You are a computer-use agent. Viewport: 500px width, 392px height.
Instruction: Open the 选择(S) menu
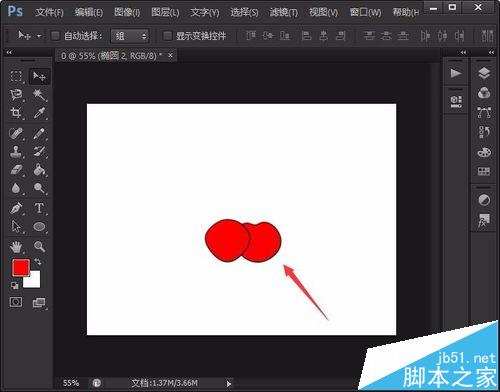click(x=244, y=13)
